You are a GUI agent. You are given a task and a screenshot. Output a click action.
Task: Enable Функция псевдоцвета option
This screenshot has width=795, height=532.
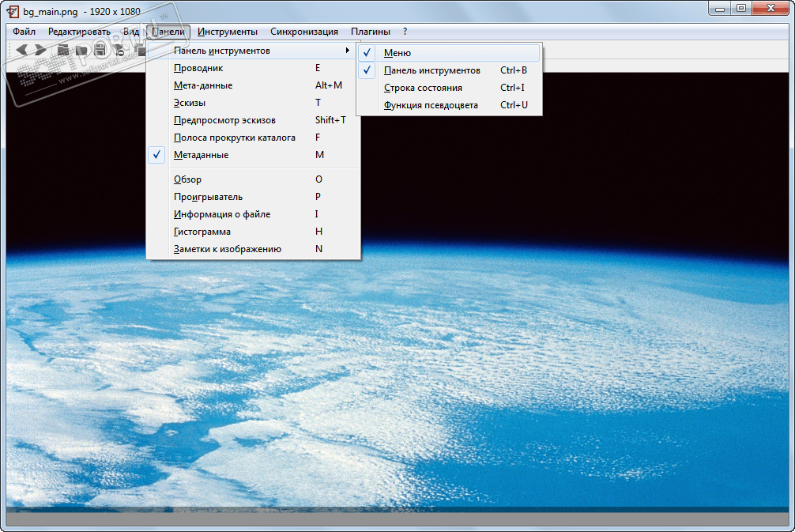coord(449,105)
